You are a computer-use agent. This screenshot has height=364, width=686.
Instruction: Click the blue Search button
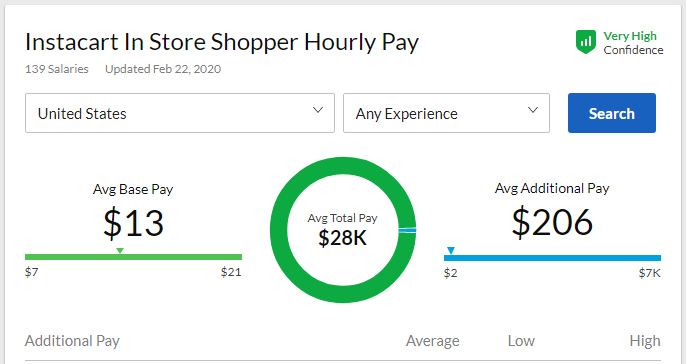click(x=612, y=113)
